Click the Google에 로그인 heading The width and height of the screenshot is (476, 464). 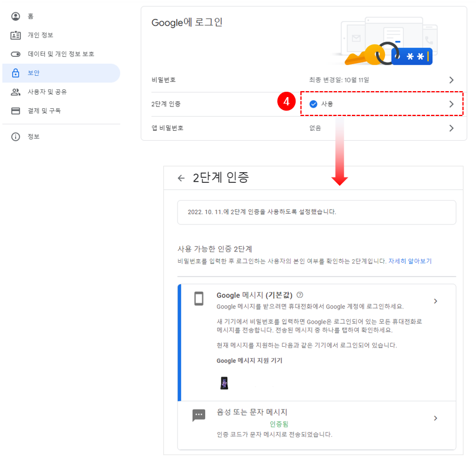tap(187, 22)
